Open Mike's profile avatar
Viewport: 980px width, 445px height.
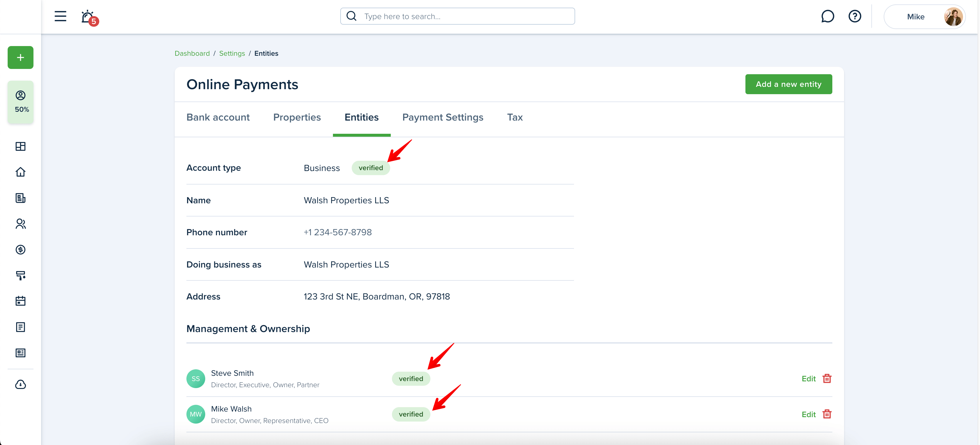click(953, 17)
